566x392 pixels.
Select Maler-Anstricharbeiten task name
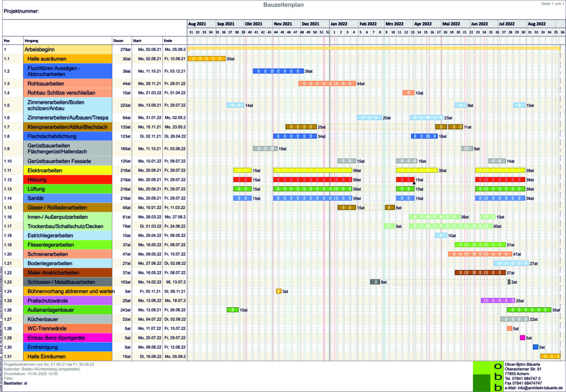[x=53, y=273]
